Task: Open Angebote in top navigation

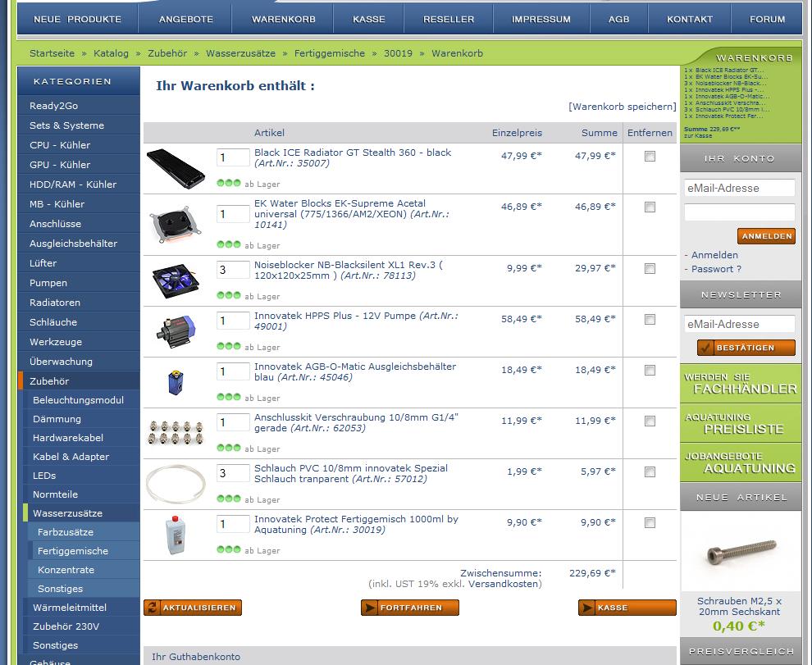Action: coord(186,19)
